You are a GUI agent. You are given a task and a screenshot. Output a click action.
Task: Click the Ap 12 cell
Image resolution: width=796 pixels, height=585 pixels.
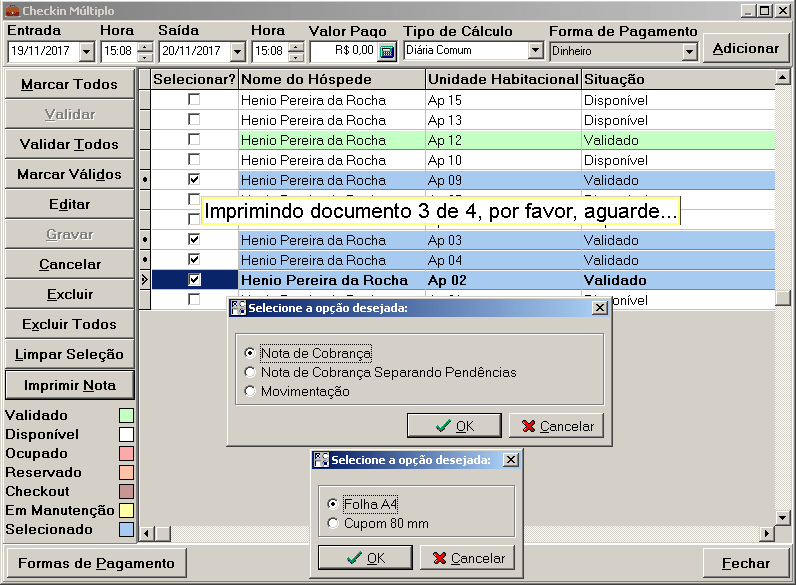(503, 140)
